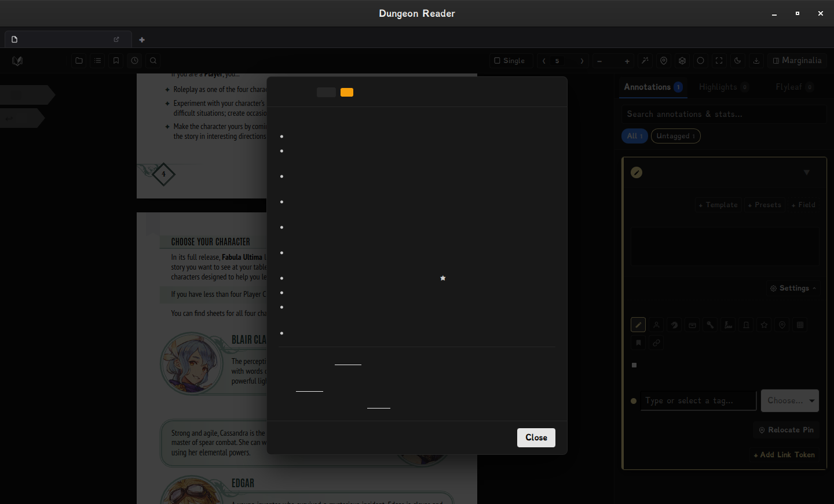Open the Choose... tag dropdown
Viewport: 834px width, 504px height.
[790, 400]
